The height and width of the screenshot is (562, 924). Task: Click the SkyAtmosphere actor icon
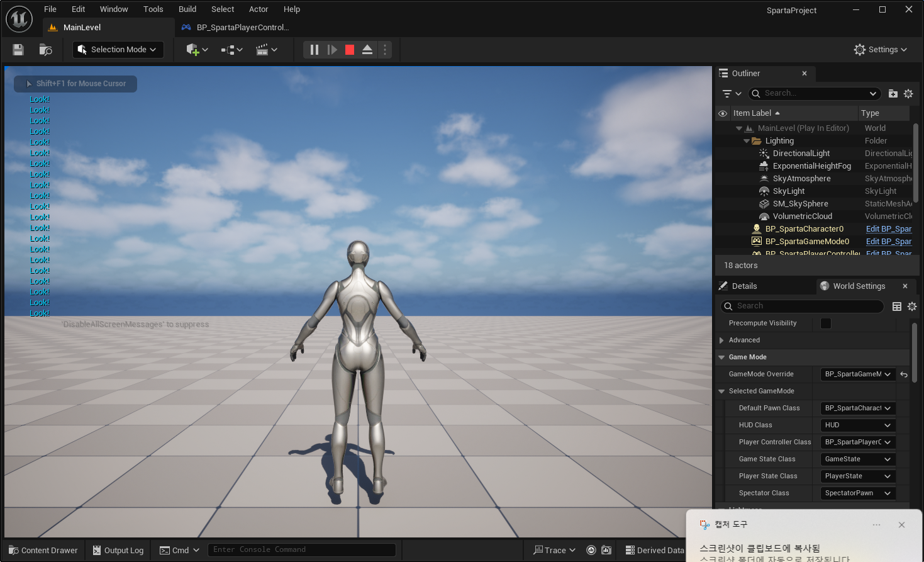(764, 179)
